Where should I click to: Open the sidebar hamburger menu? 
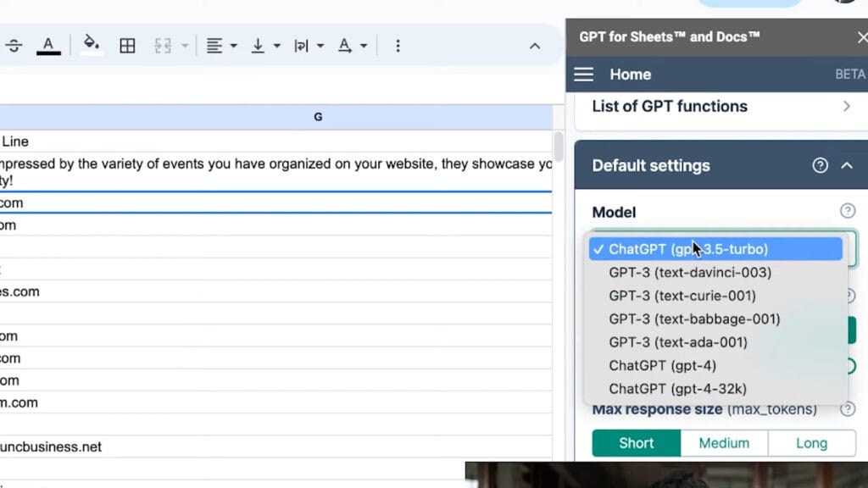tap(583, 75)
